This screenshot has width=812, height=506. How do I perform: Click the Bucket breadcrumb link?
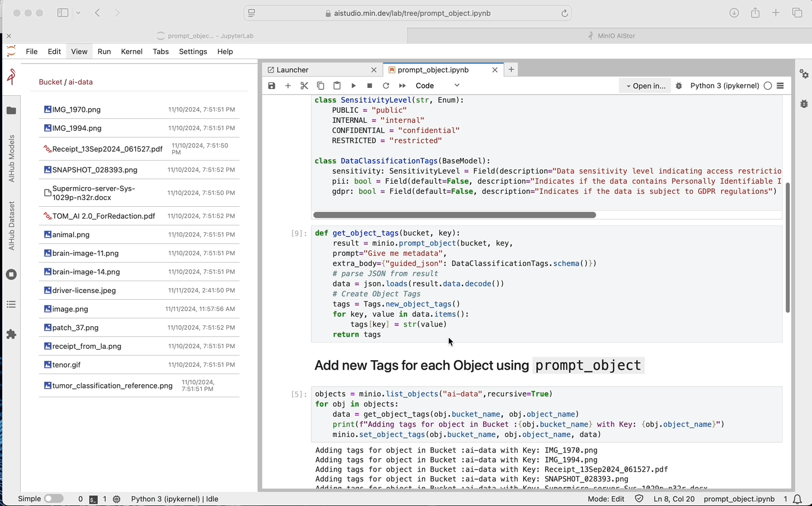[x=50, y=82]
